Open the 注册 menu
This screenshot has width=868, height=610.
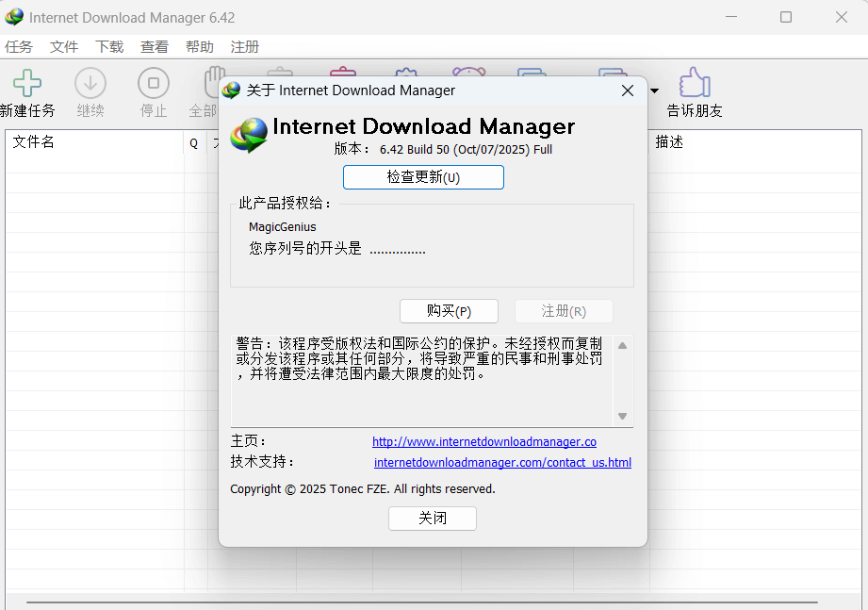click(x=244, y=46)
